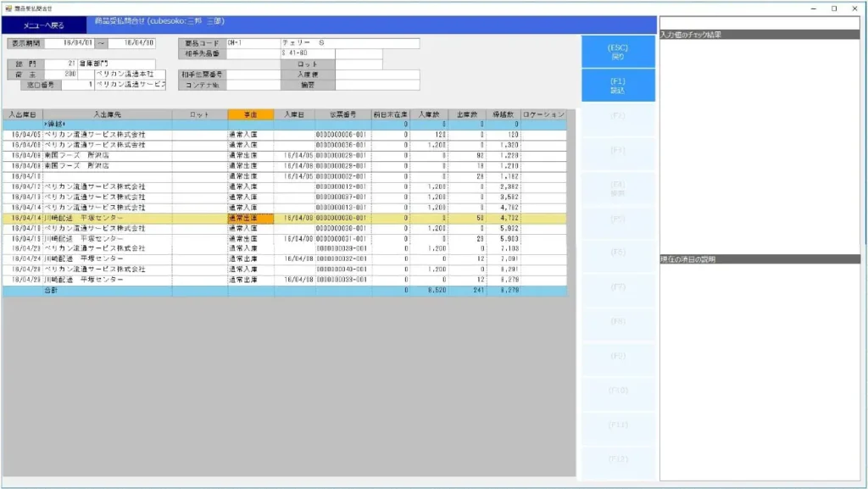Viewport: 868px width, 489px height.
Task: Click the メニューへ戻る button
Action: click(x=44, y=27)
